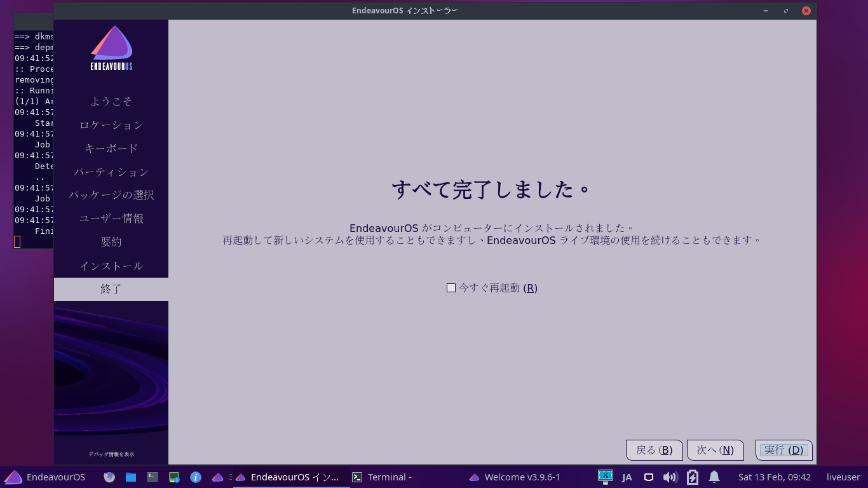
Task: Open the volume speaker tray icon
Action: tap(670, 477)
